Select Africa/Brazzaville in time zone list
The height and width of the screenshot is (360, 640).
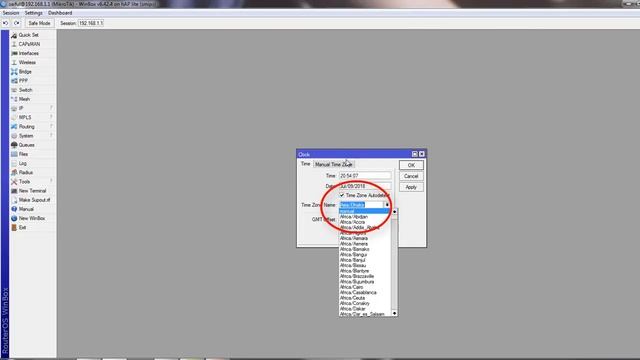pos(364,276)
